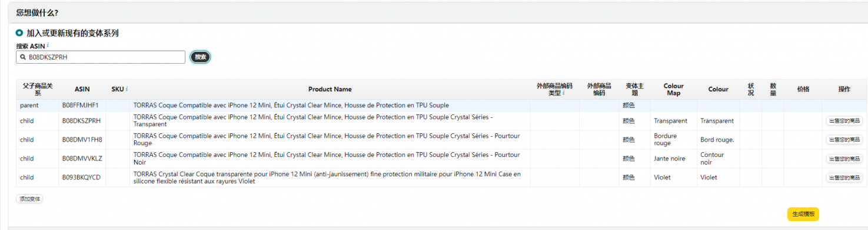Click into the ASIN search input field
The image size is (868, 230).
tap(101, 57)
